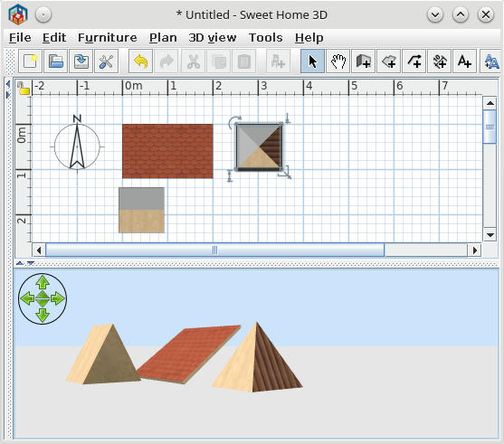The image size is (504, 444).
Task: Click the New home toolbar icon
Action: point(30,61)
